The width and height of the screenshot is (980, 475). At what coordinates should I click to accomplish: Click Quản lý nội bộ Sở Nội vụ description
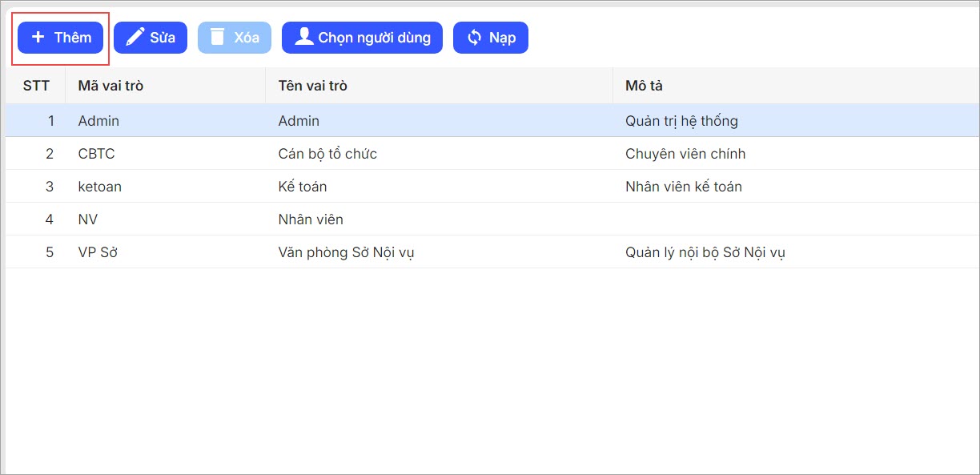(x=705, y=252)
